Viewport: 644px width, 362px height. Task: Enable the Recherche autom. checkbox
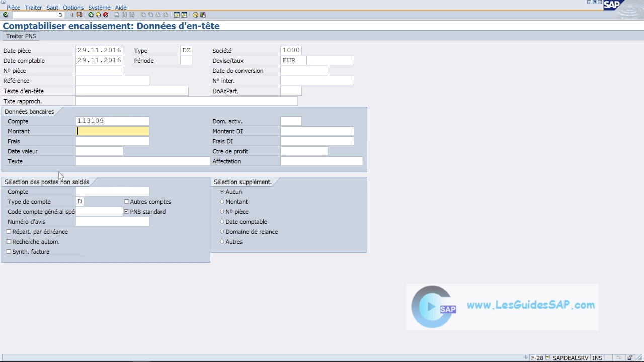(x=9, y=242)
